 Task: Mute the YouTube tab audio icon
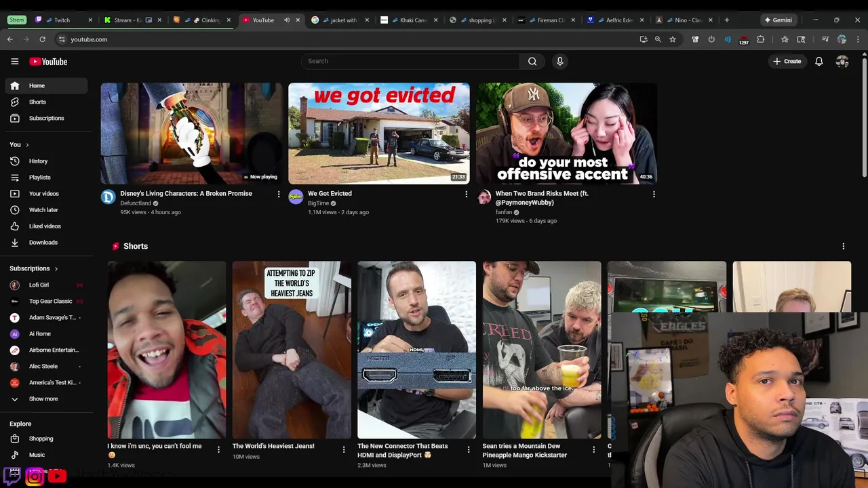pos(287,20)
